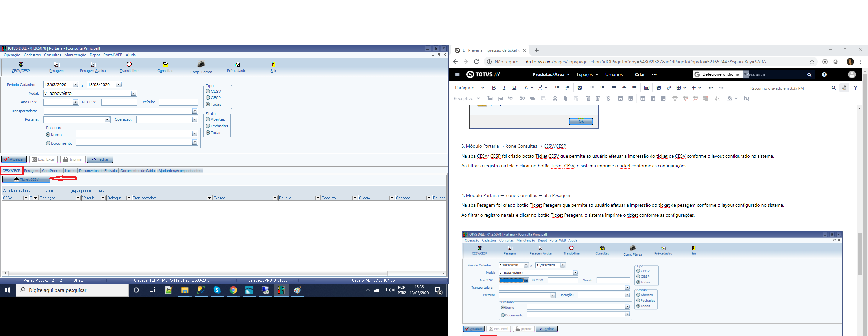Open the Parágrafo style dropdown in the editor
The image size is (868, 336).
[469, 88]
